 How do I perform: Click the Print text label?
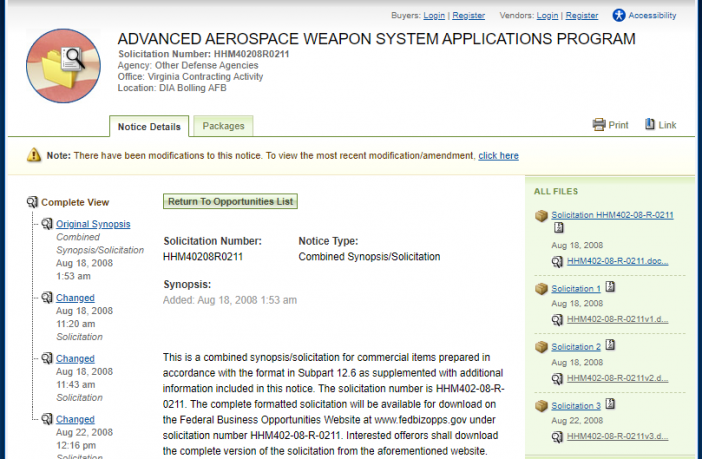tap(618, 125)
